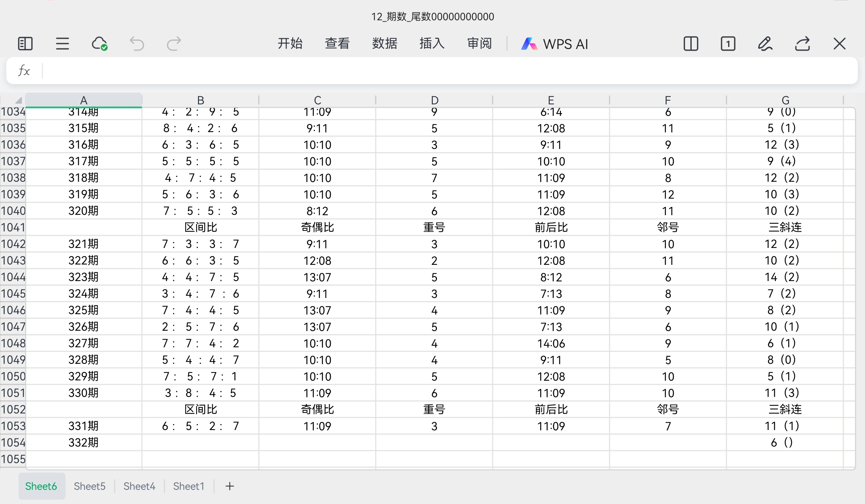Select cell containing 332期

(x=83, y=443)
